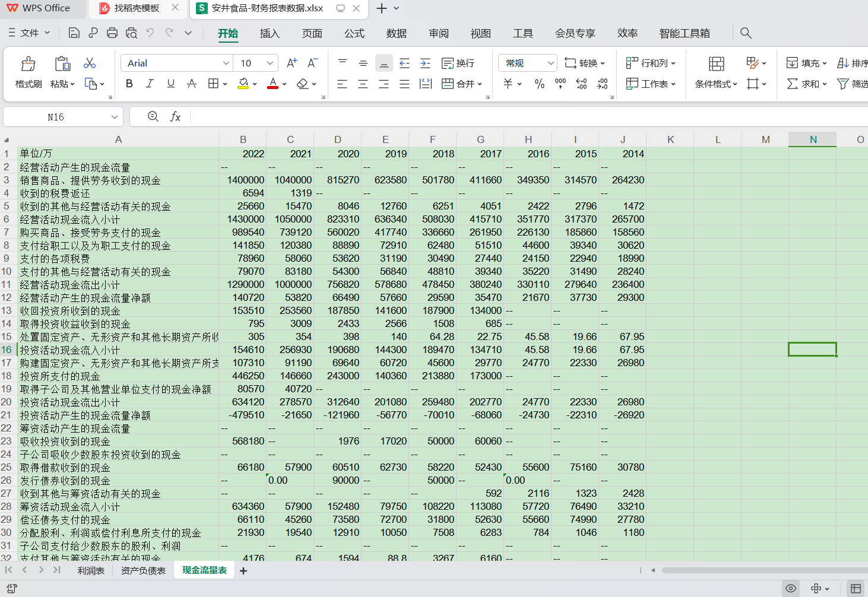
Task: Switch to the 公式 ribbon tab
Action: [354, 34]
